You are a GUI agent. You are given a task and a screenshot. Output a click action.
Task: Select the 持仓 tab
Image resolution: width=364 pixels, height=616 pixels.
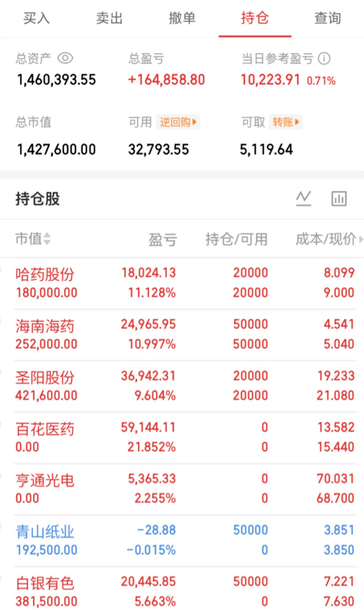(x=255, y=18)
